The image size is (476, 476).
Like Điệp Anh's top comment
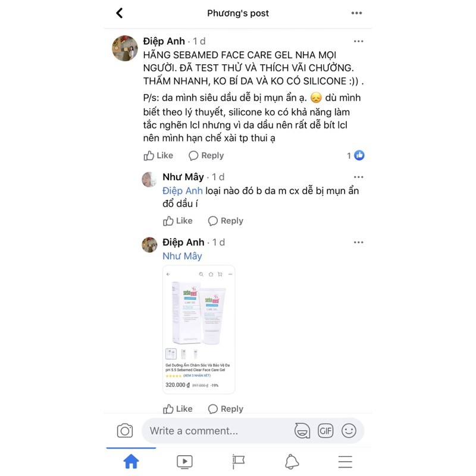click(158, 155)
